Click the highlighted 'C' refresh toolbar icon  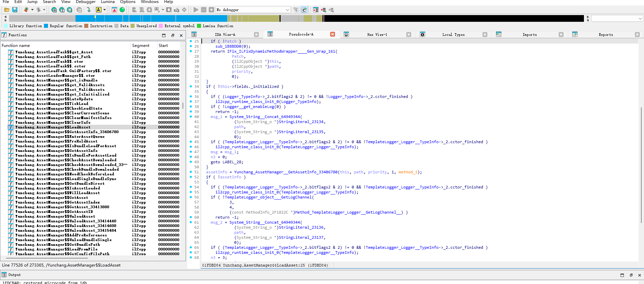click(x=304, y=10)
